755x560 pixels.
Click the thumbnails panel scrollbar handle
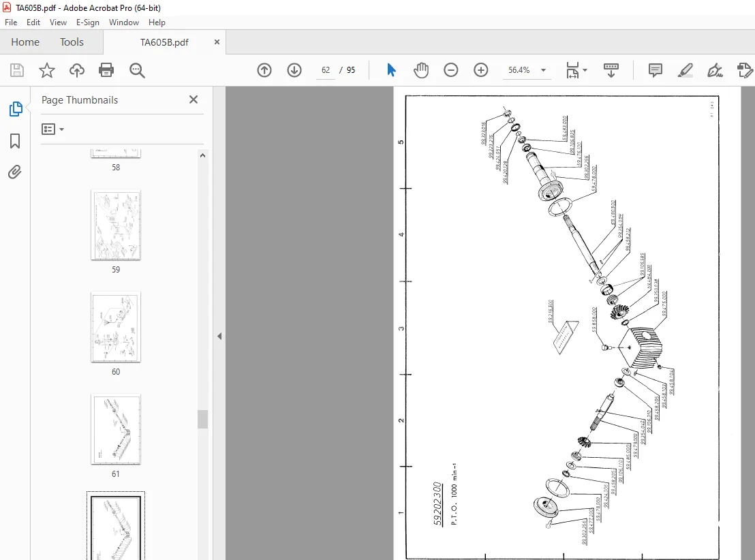pyautogui.click(x=202, y=419)
